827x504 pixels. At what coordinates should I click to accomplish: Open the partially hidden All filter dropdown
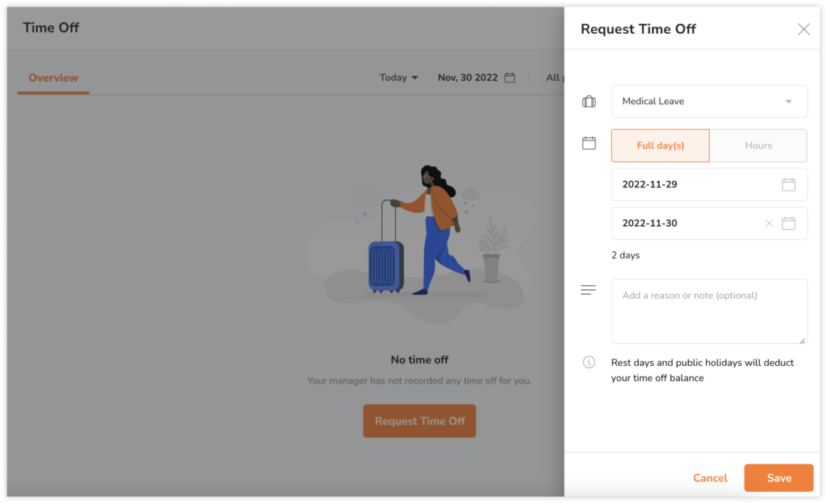(553, 78)
